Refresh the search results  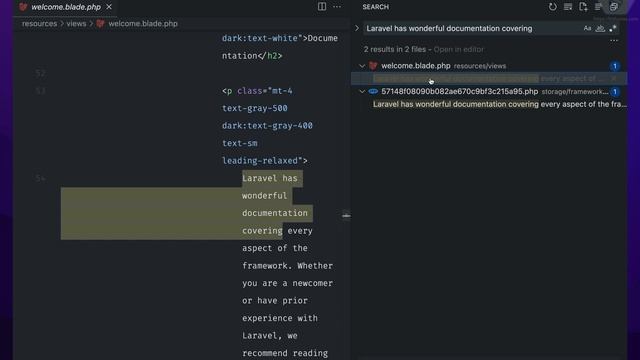coord(552,7)
